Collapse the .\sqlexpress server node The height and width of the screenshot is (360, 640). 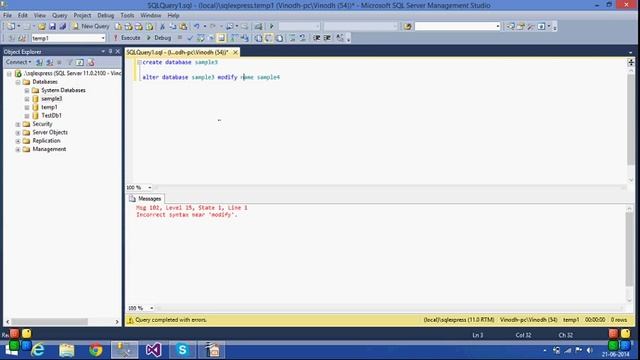[x=9, y=74]
